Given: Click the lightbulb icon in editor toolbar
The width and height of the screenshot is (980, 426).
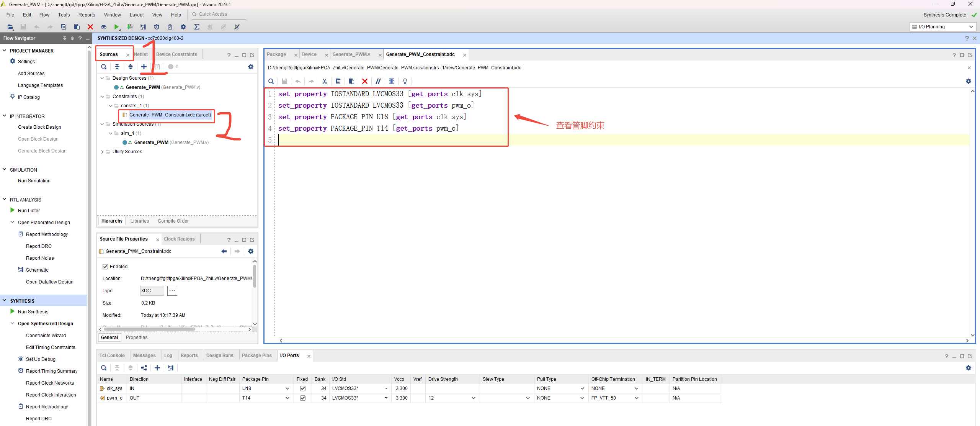Looking at the screenshot, I should [405, 81].
